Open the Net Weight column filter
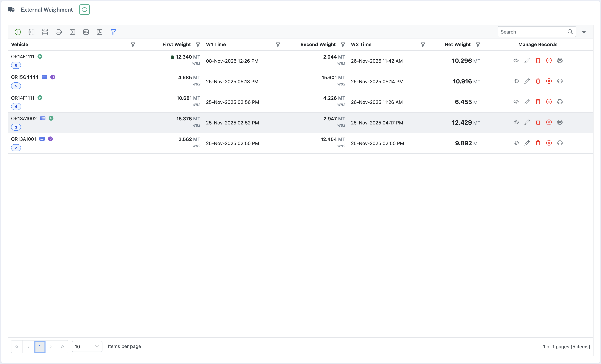 point(478,45)
